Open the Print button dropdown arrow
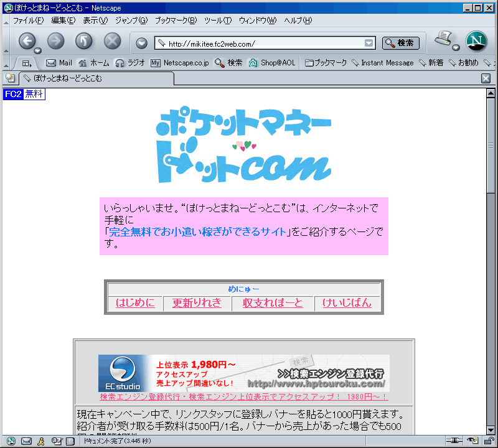This screenshot has height=448, width=498. 456,48
